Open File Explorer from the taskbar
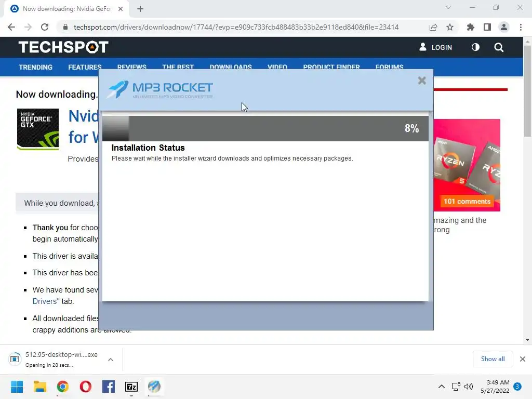The width and height of the screenshot is (532, 399). [x=39, y=387]
